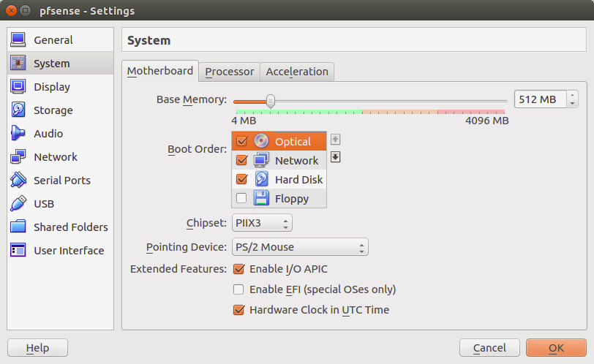Click the Storage disk icon in sidebar
This screenshot has height=364, width=594.
point(18,110)
